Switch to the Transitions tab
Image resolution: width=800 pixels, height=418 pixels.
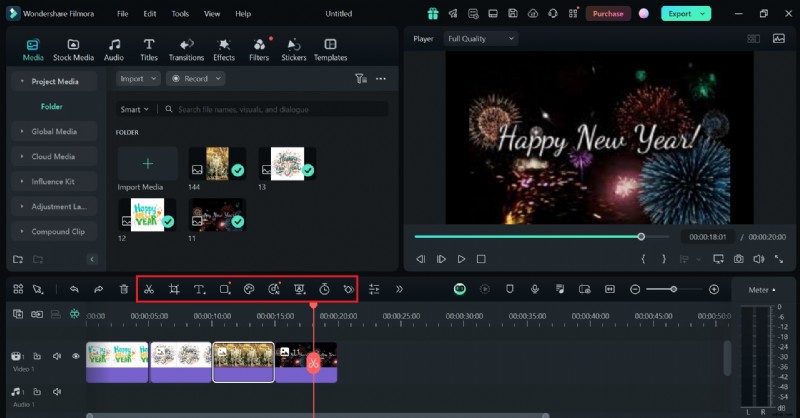(186, 50)
